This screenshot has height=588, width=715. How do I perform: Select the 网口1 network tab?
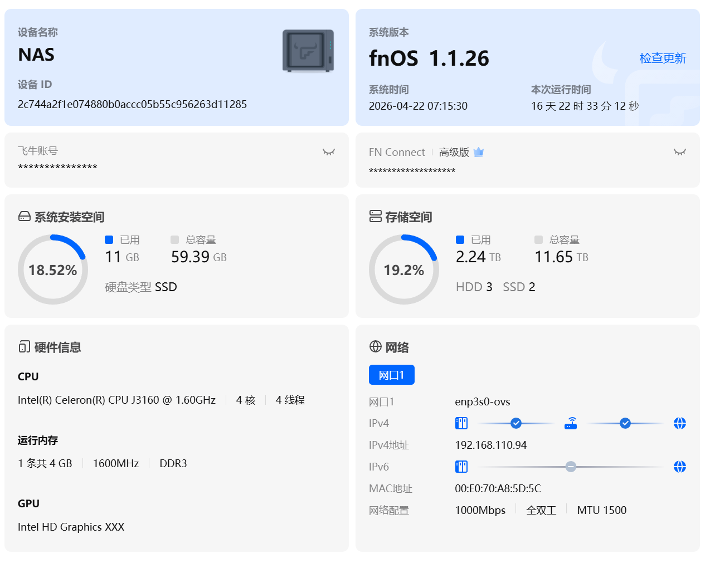point(391,375)
